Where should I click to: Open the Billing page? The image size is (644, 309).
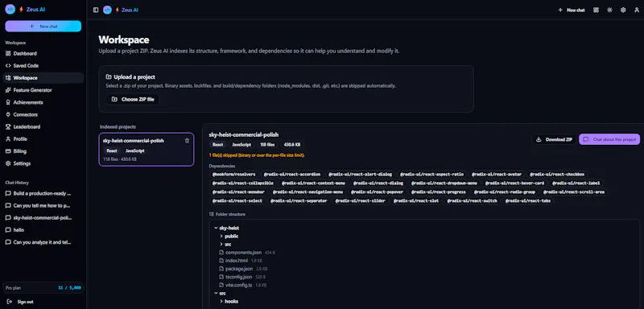tap(43, 151)
